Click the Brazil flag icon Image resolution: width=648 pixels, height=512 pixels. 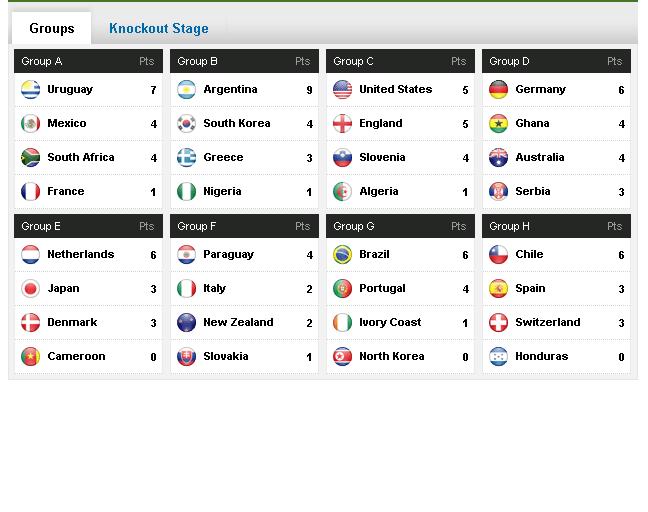coord(343,255)
